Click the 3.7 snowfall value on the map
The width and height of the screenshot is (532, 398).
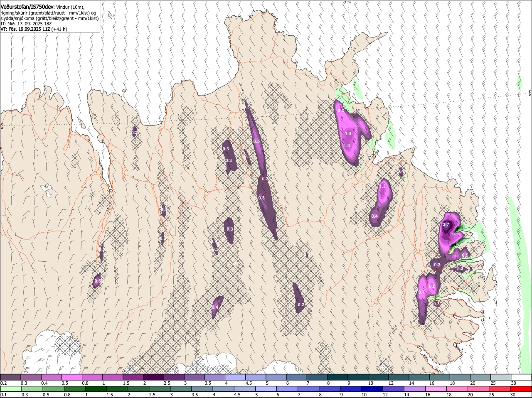point(446,224)
